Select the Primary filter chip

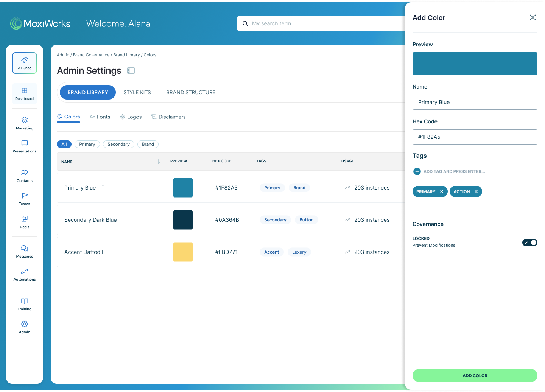pyautogui.click(x=87, y=144)
